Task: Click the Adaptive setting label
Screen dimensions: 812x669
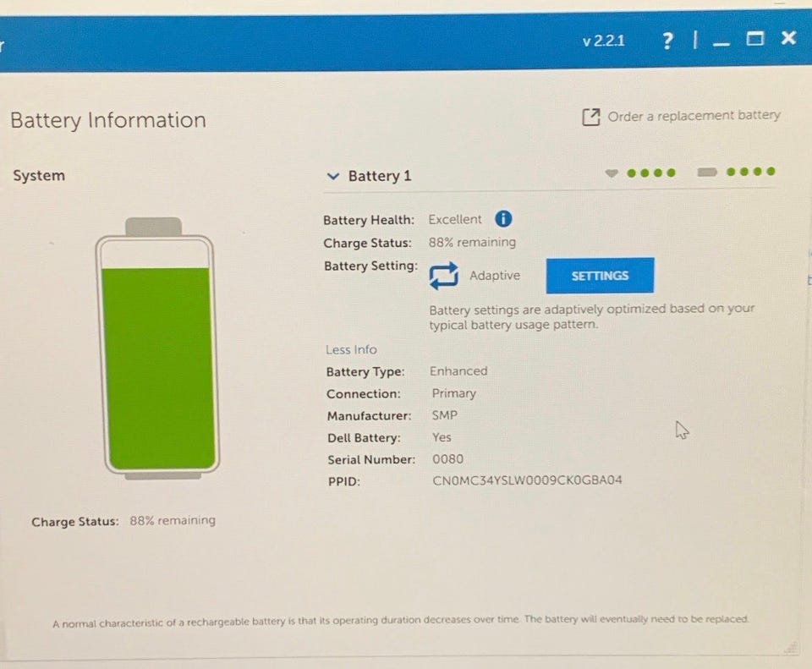Action: tap(495, 276)
